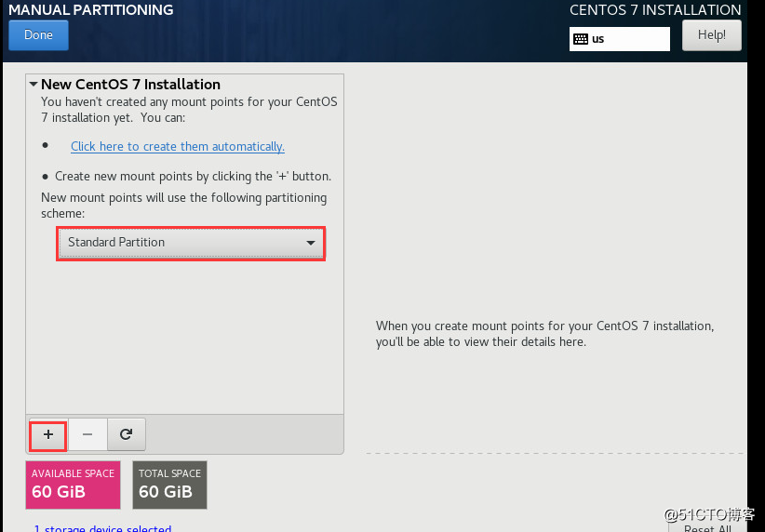Click the Reset All button
This screenshot has width=765, height=532.
pos(707,528)
